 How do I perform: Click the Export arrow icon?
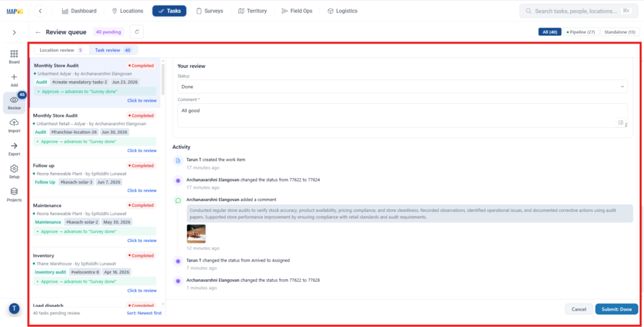14,148
